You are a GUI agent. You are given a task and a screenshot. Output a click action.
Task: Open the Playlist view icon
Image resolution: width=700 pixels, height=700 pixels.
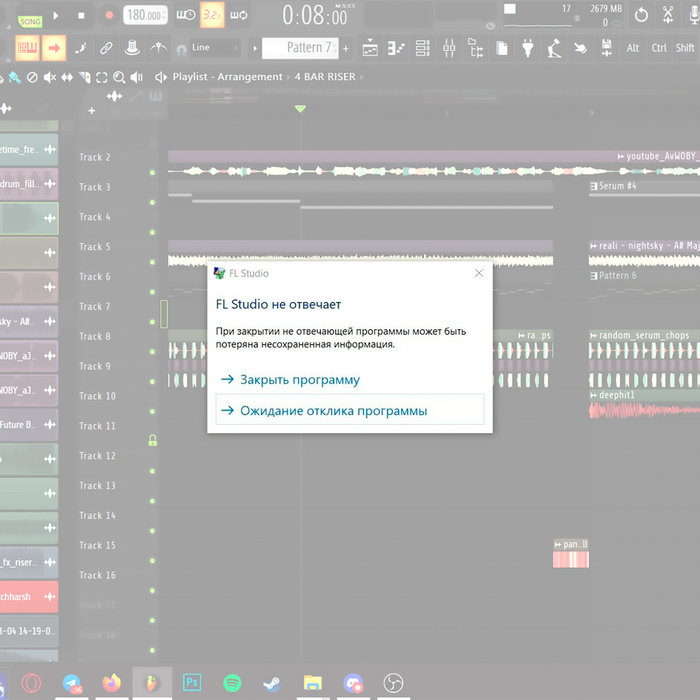pyautogui.click(x=370, y=48)
